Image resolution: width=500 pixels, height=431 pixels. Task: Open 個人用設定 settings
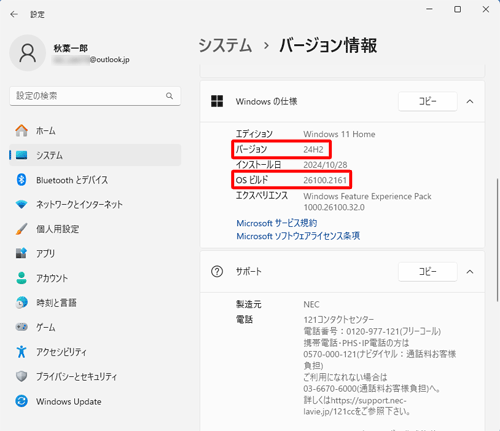point(95,229)
